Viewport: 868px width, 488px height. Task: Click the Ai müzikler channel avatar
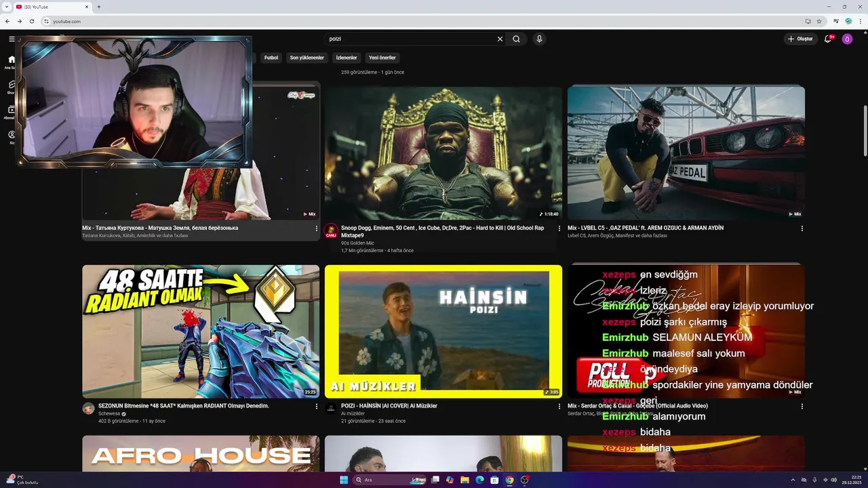coord(331,409)
